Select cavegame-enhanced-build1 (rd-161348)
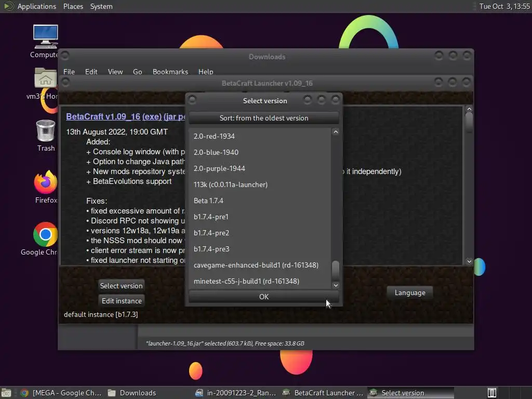The height and width of the screenshot is (399, 532). pos(260,265)
